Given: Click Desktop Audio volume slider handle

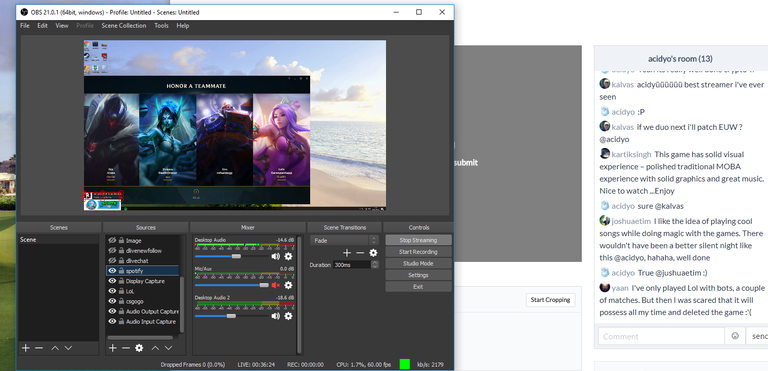Looking at the screenshot, I should click(236, 256).
